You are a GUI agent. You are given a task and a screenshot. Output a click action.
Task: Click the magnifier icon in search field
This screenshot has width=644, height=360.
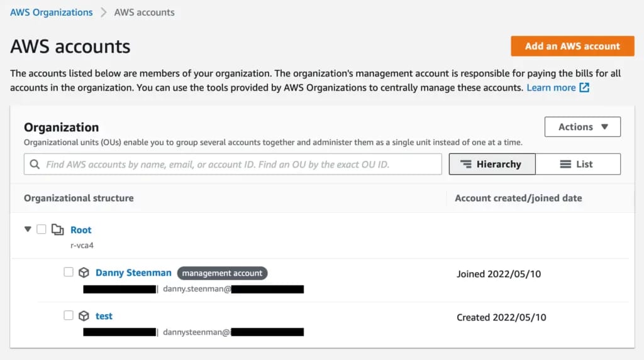click(35, 164)
